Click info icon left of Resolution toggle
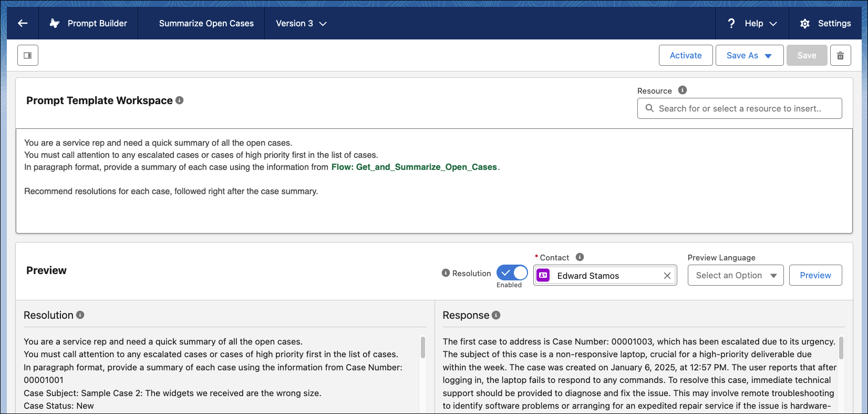868x414 pixels. tap(446, 273)
